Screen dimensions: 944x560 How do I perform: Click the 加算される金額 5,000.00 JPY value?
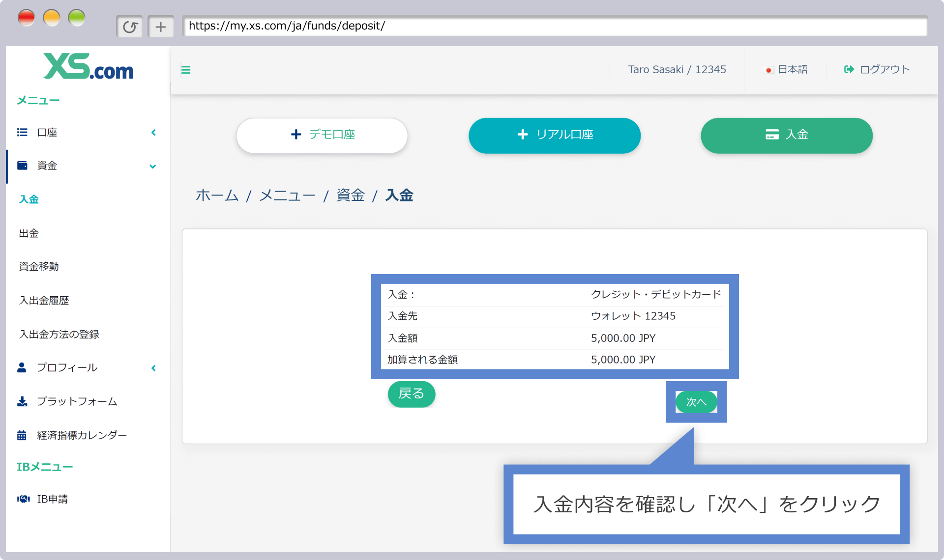tap(623, 360)
